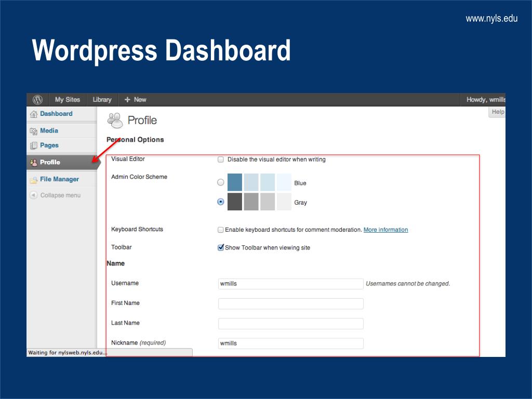Click the Name section heading
The image size is (532, 399).
click(x=115, y=263)
